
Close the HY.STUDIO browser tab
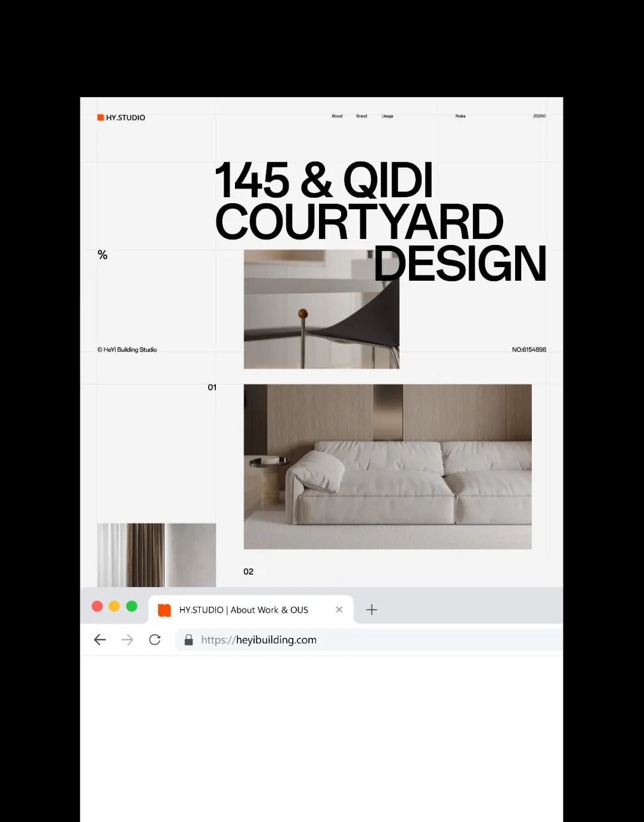(x=339, y=609)
